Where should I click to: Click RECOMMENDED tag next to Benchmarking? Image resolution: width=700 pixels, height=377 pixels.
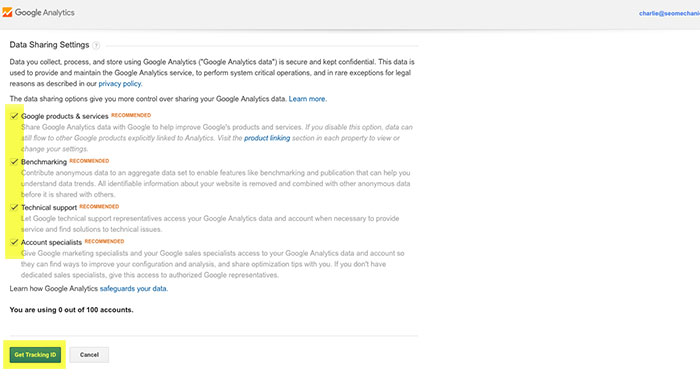(x=89, y=161)
